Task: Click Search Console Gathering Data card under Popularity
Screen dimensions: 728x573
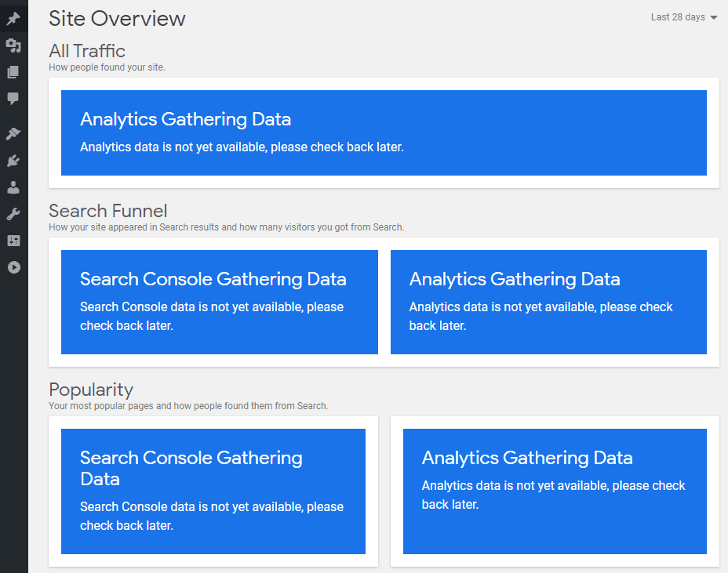Action: [213, 491]
